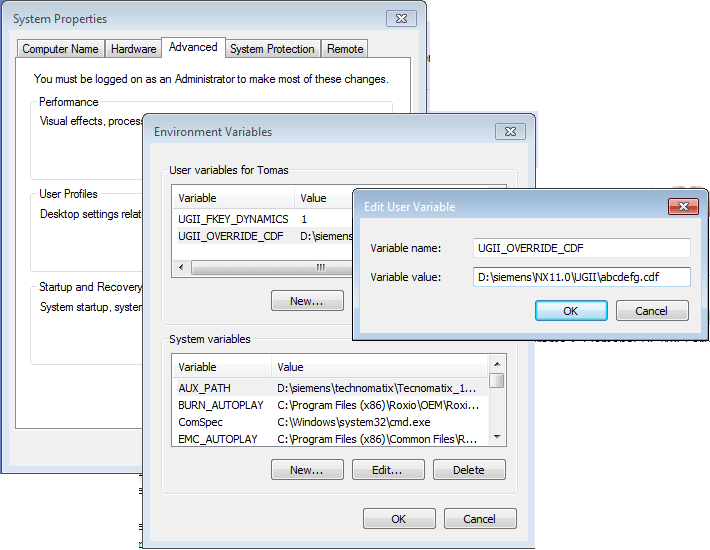Screen dimensions: 710x550
Task: Close the Edit User Variable dialog
Action: pyautogui.click(x=683, y=206)
